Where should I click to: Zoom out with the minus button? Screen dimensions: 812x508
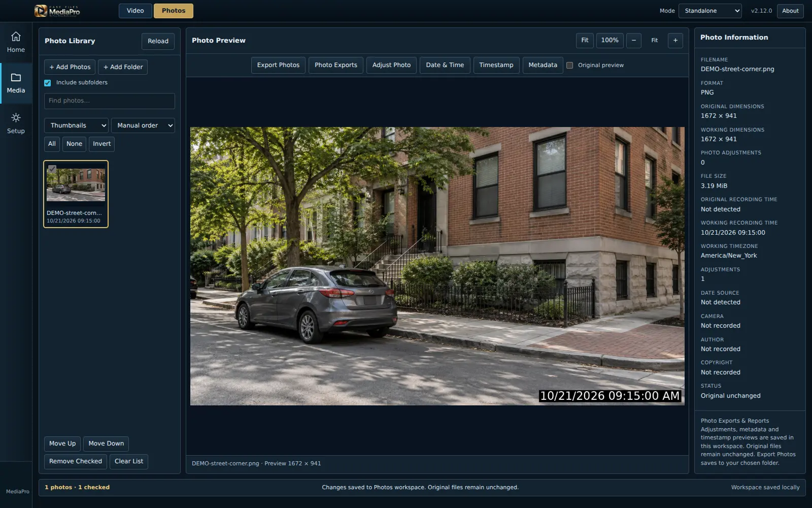(x=633, y=41)
